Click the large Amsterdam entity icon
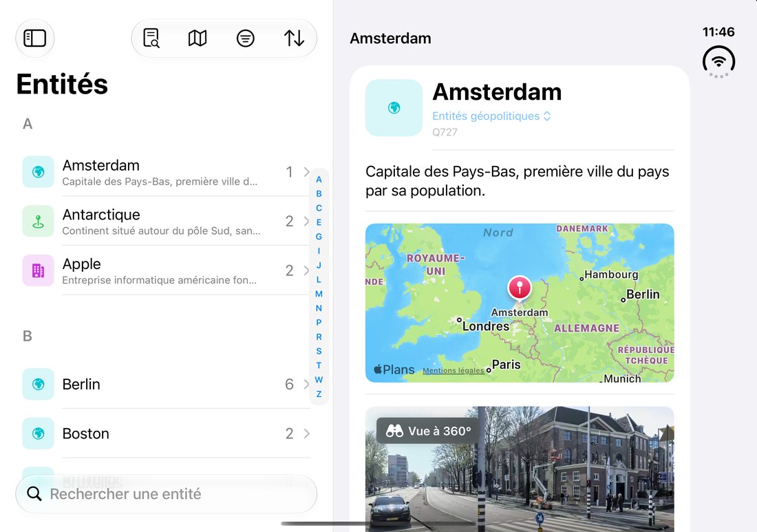 tap(394, 107)
